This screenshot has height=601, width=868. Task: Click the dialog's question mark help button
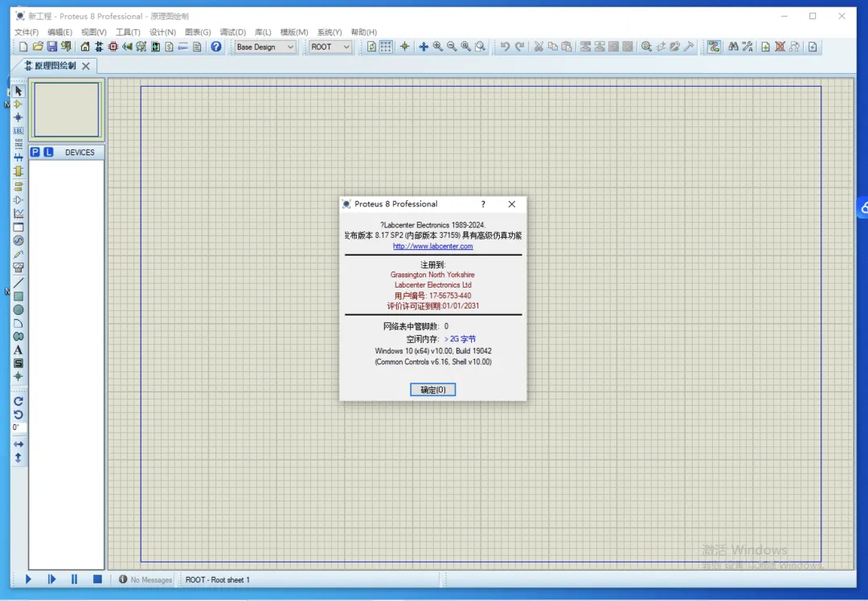coord(483,204)
